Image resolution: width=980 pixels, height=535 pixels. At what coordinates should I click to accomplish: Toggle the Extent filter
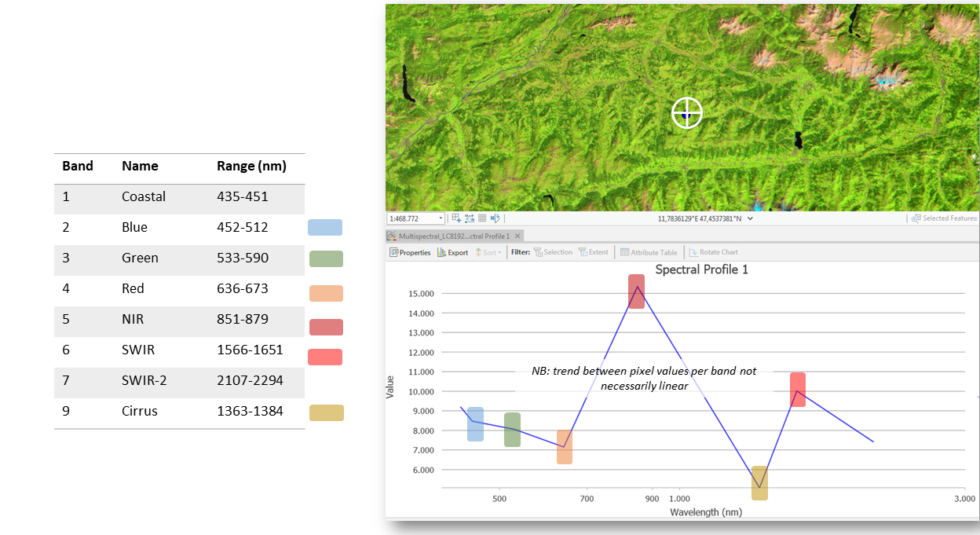point(593,253)
